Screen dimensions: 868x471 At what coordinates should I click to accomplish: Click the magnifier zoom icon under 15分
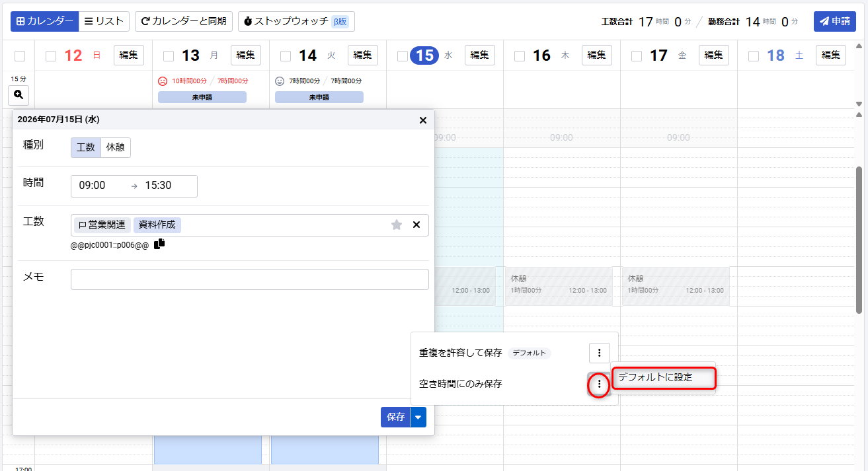click(x=19, y=94)
